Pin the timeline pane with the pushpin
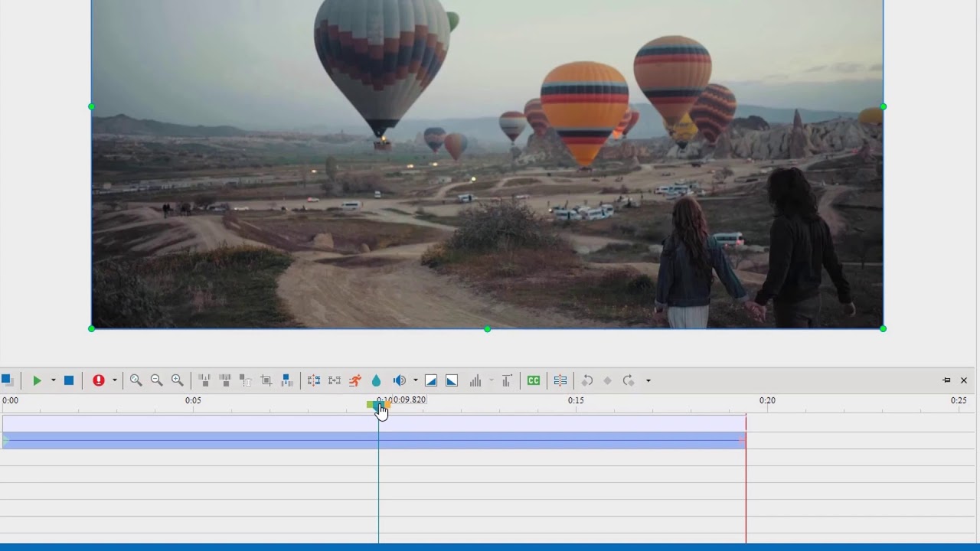The height and width of the screenshot is (551, 980). (x=946, y=380)
